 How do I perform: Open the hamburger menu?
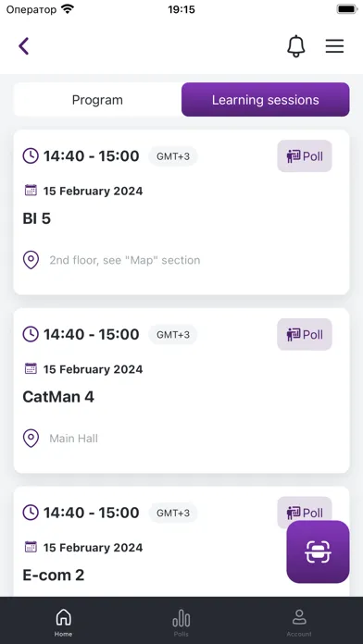point(334,46)
